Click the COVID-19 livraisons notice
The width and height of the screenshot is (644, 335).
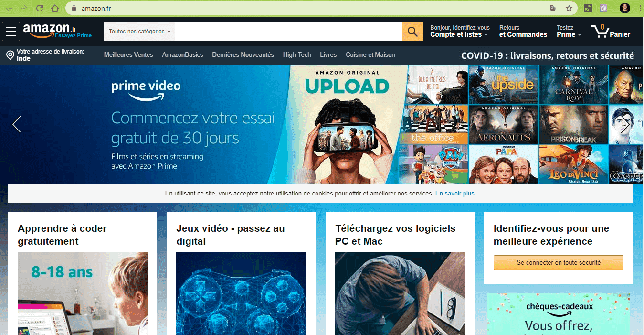tap(548, 56)
